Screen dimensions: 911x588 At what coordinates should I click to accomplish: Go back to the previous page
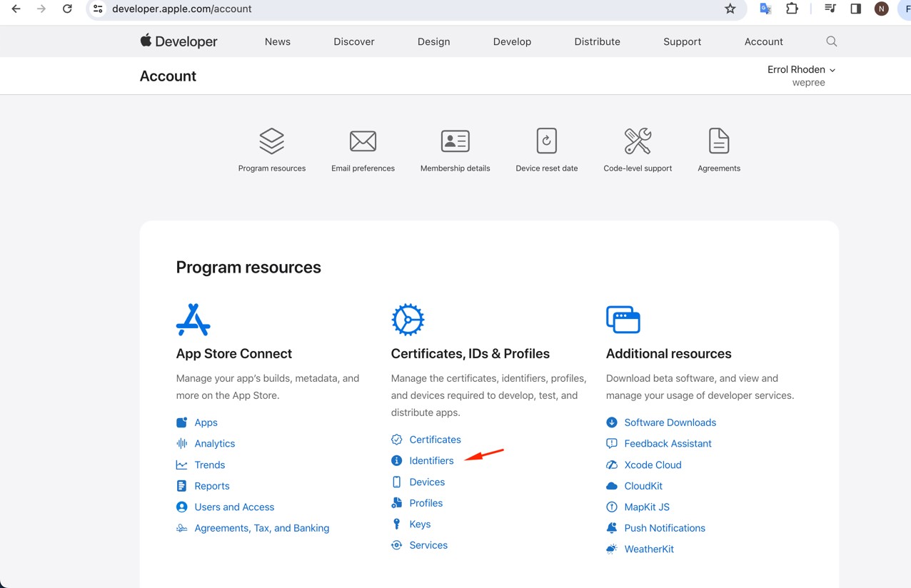coord(16,9)
